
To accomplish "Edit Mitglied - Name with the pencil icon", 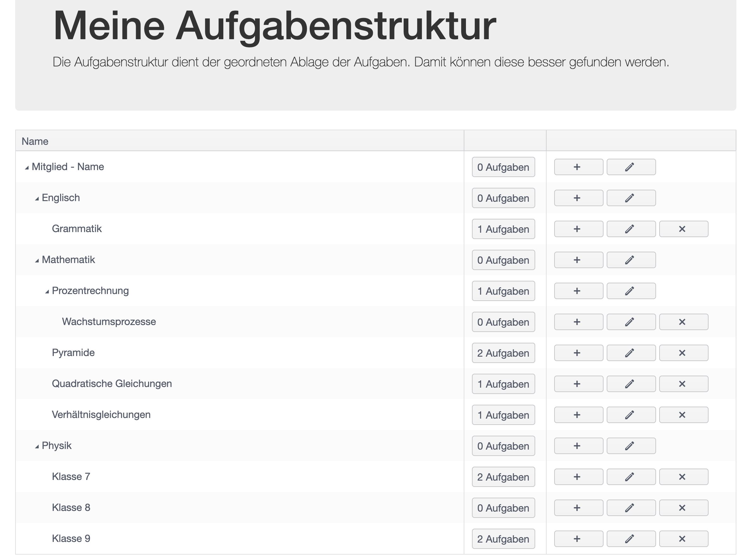I will tap(631, 167).
